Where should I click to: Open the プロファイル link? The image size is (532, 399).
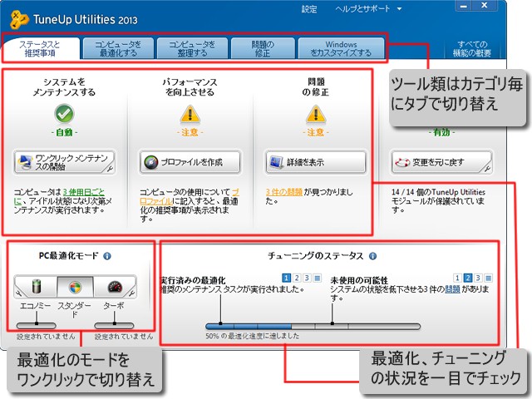[155, 201]
